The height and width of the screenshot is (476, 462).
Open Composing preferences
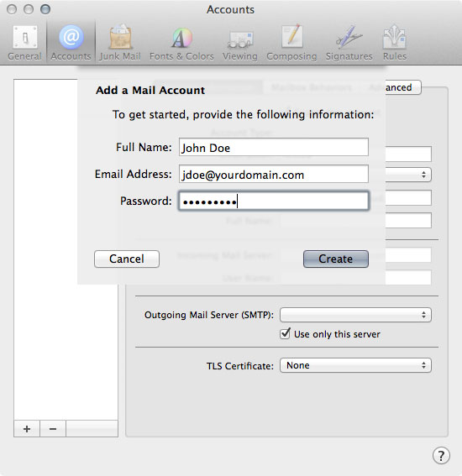[291, 43]
